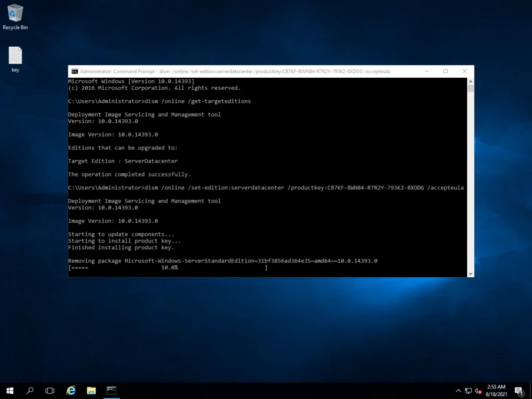Screen dimensions: 532x399
Task: Open the Windows Start menu
Action: [x=10, y=391]
